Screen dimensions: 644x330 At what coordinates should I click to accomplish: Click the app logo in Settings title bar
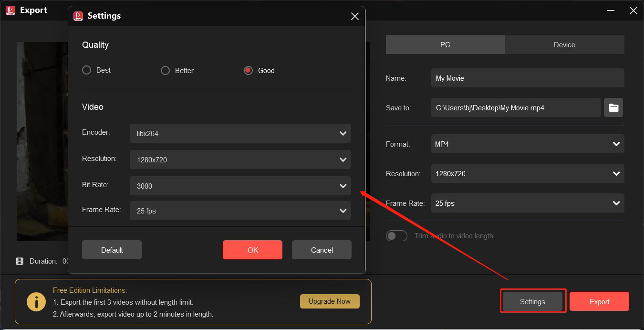(78, 16)
